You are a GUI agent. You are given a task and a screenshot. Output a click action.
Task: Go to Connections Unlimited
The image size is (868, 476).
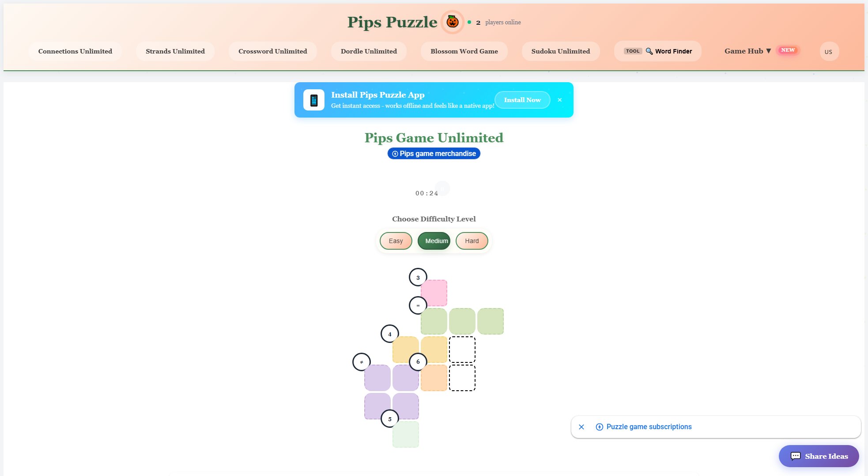click(75, 51)
